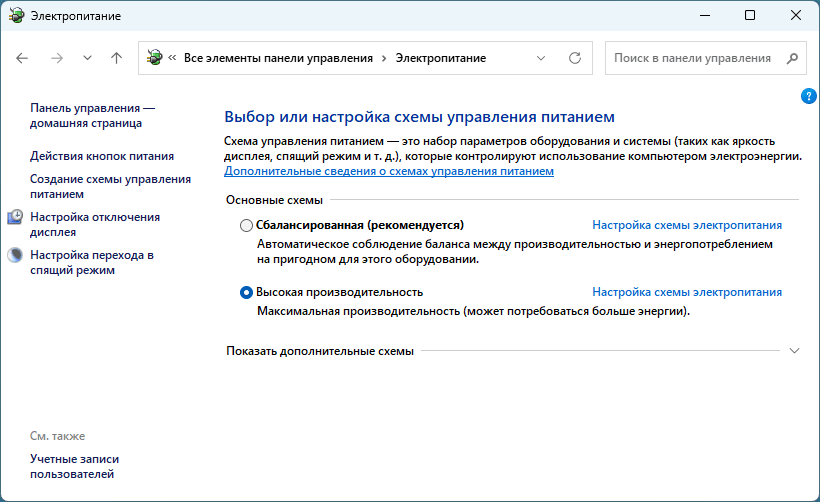Open help via blue question mark icon
The image size is (820, 502).
click(x=809, y=96)
